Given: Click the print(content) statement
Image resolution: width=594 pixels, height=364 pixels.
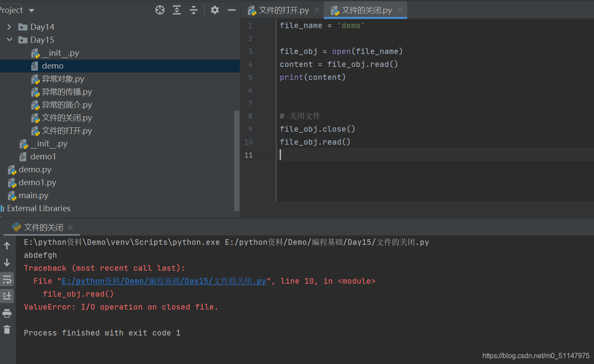Looking at the screenshot, I should tap(313, 77).
